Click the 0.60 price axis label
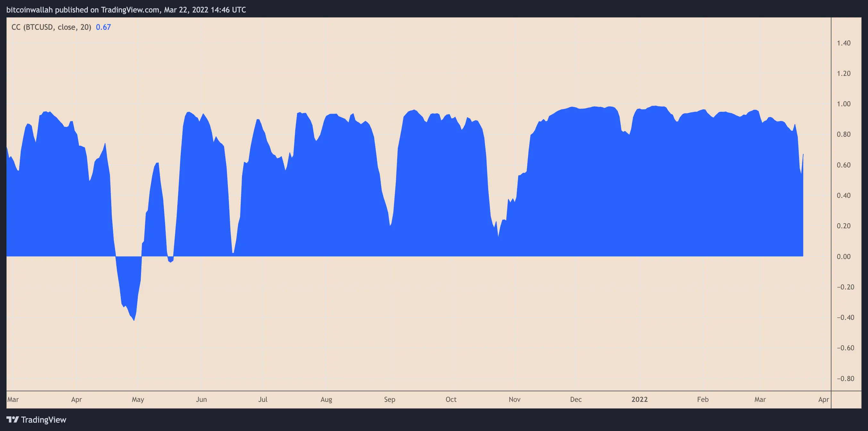Viewport: 868px width, 431px height. [843, 165]
